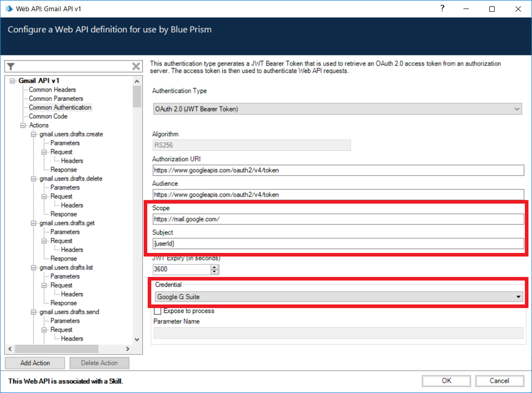Screen dimensions: 532x393
Task: Click the Subject field containing [userId]
Action: coord(338,243)
